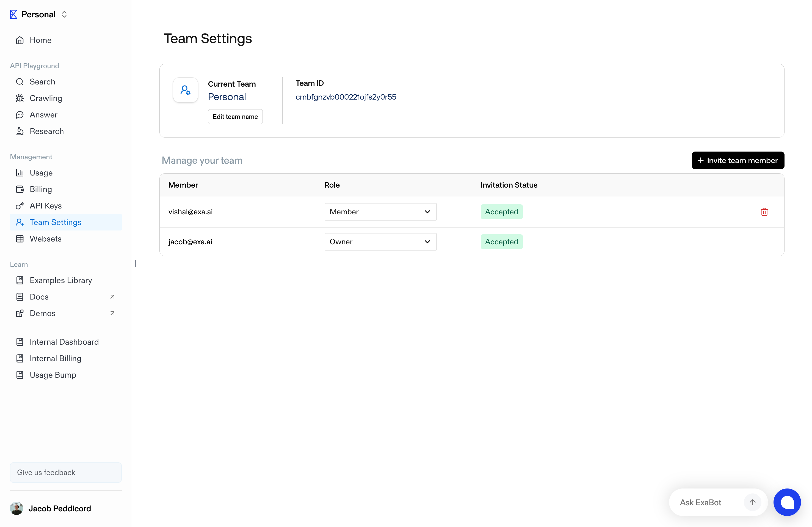
Task: Delete vishal@exa.ai with the red trash icon
Action: [x=764, y=212]
